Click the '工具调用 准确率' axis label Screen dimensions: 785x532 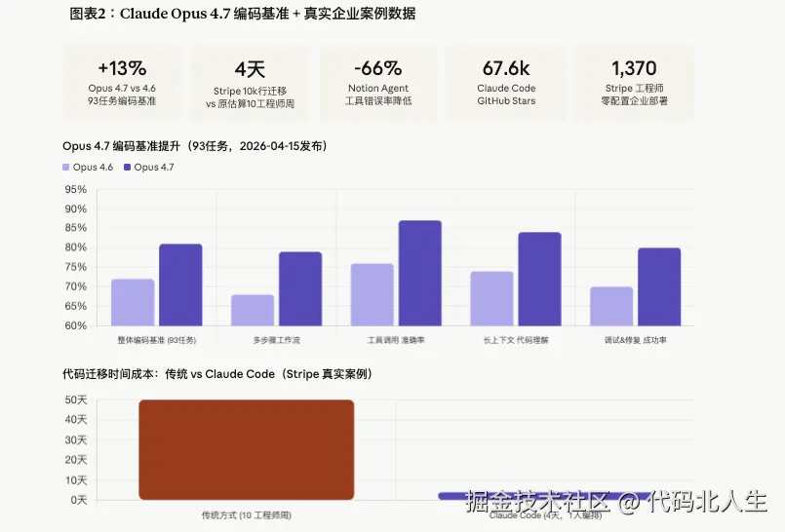396,340
